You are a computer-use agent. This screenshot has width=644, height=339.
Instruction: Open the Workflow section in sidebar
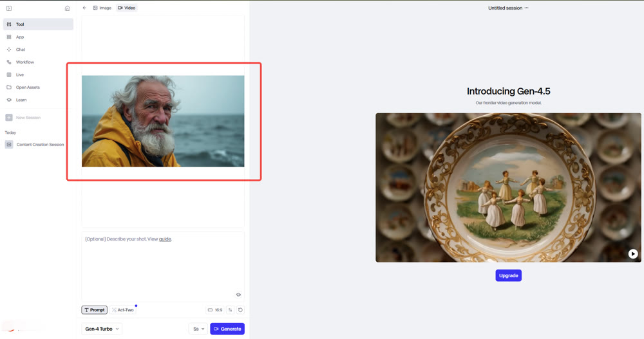click(x=24, y=62)
